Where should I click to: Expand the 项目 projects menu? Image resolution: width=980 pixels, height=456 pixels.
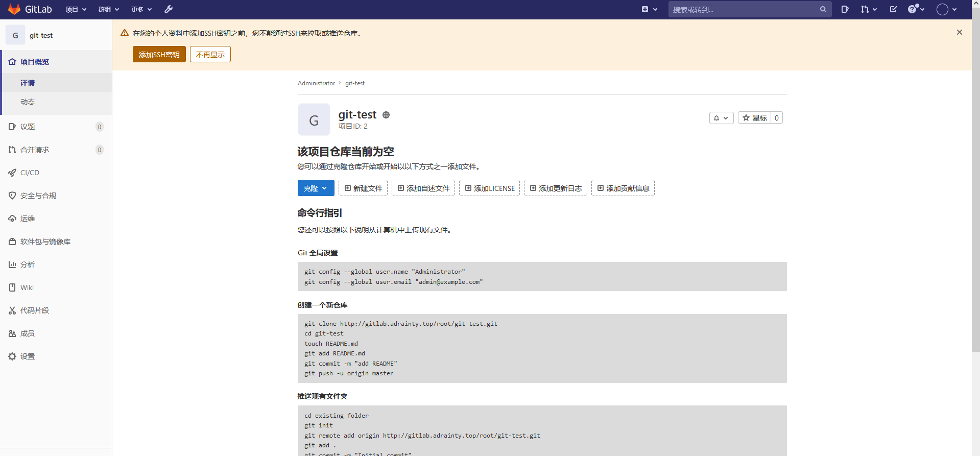point(76,9)
